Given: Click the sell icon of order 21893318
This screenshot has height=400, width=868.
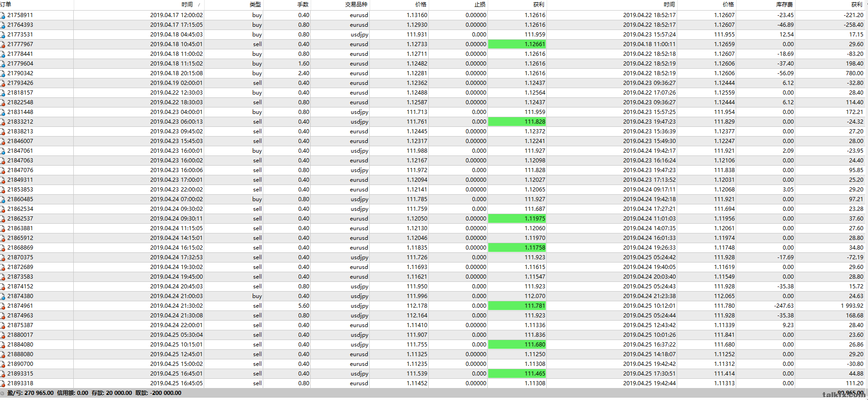Looking at the screenshot, I should click(x=3, y=383).
